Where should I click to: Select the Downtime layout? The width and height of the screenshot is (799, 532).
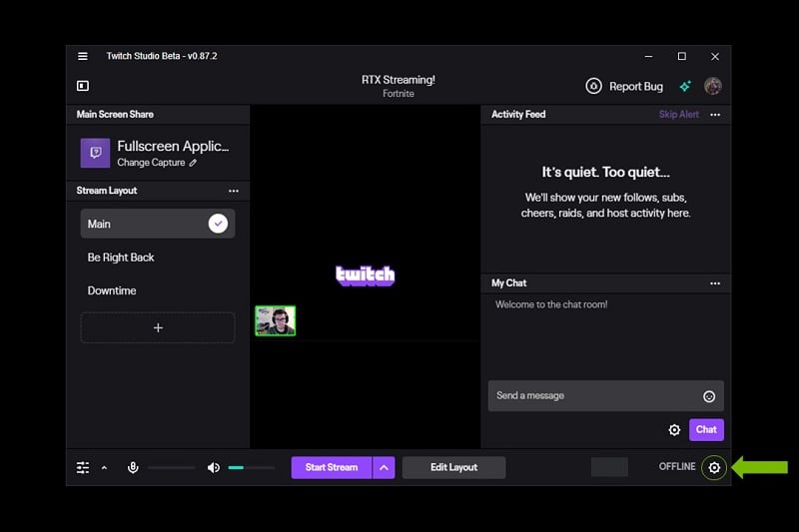pos(112,290)
